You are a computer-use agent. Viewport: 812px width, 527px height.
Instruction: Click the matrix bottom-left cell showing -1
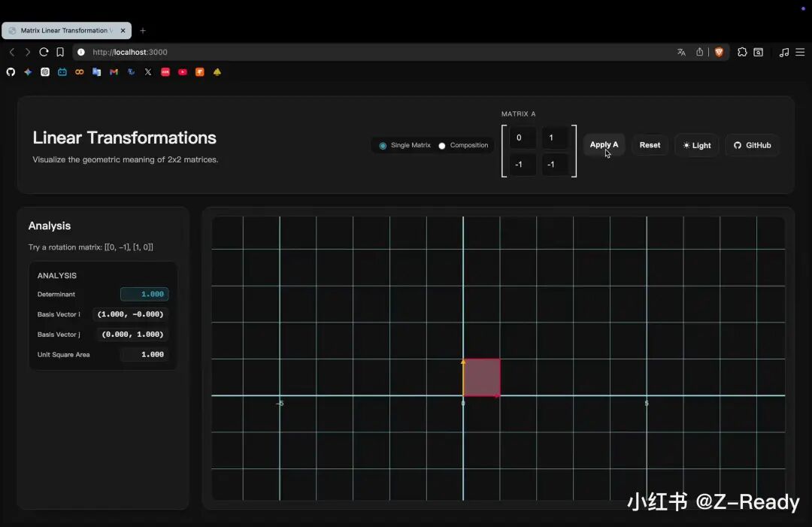coord(523,165)
